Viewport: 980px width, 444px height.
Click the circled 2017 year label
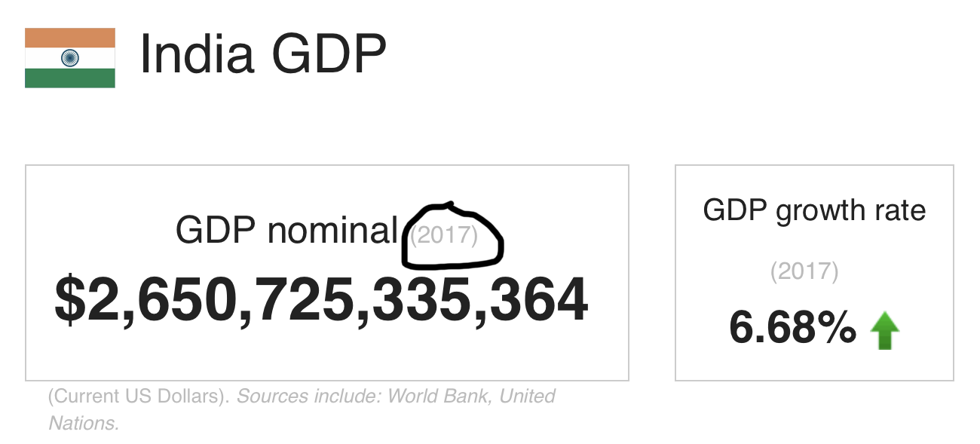pos(444,236)
